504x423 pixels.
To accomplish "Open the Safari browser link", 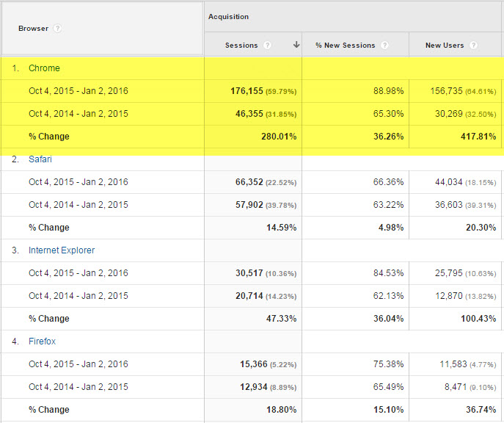I will (40, 159).
